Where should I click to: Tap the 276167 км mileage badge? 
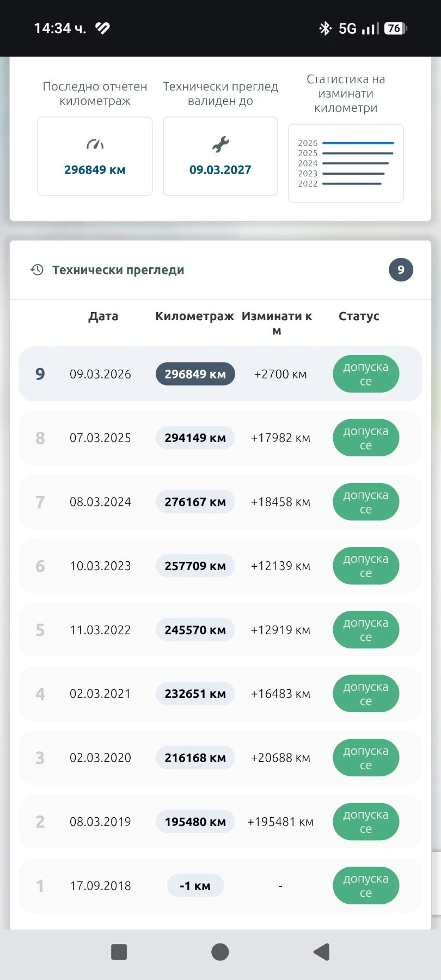[195, 502]
